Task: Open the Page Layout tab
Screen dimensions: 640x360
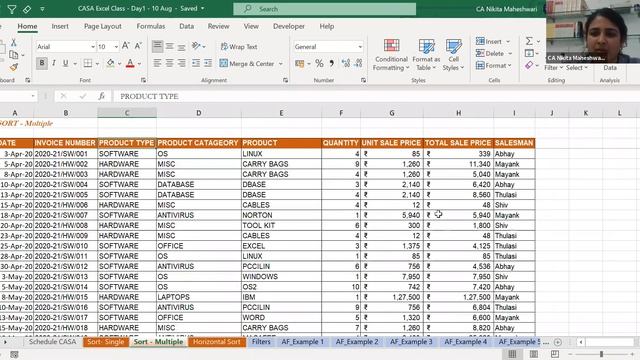Action: coord(103,26)
